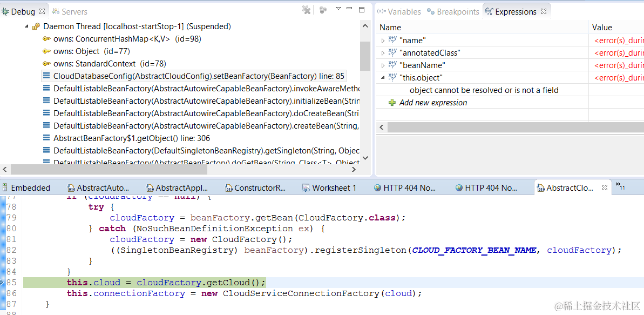The image size is (644, 315).
Task: Maximize the Debug view panel
Action: pos(362,10)
